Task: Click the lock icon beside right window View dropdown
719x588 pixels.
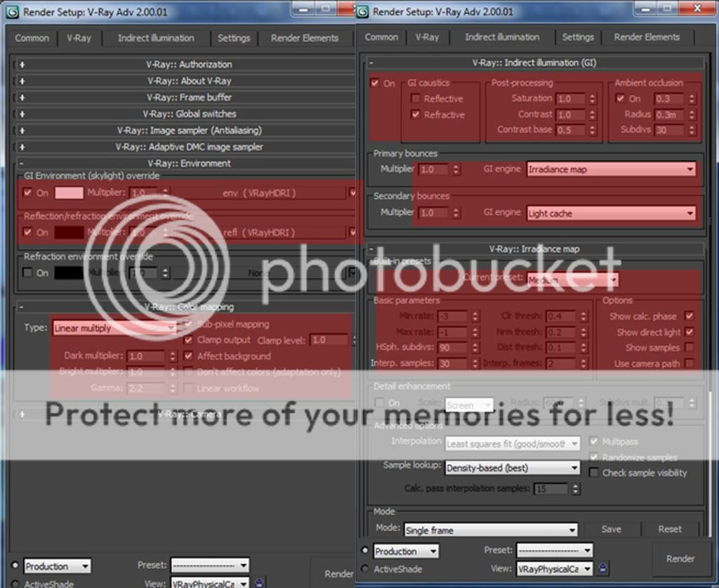Action: pos(602,569)
